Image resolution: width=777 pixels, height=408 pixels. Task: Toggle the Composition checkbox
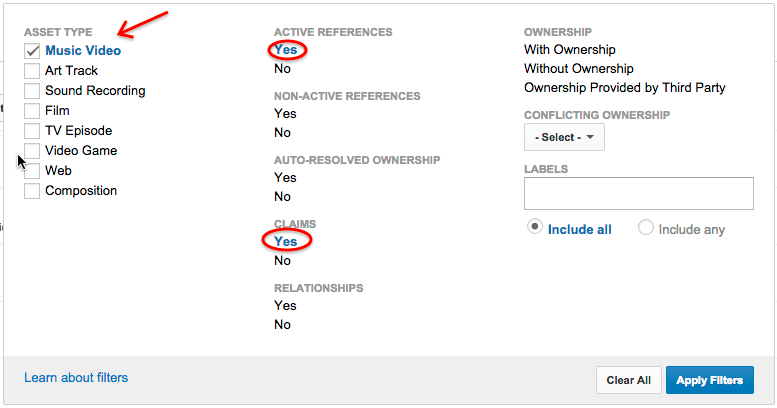click(32, 191)
